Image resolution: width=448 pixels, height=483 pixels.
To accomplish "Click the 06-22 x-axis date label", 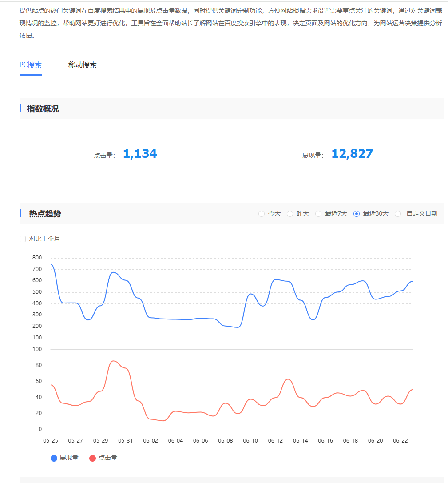I will click(x=400, y=441).
